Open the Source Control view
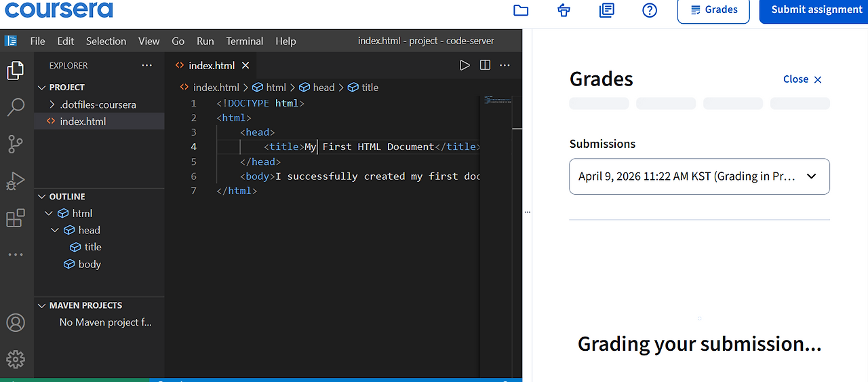Image resolution: width=868 pixels, height=382 pixels. click(15, 144)
